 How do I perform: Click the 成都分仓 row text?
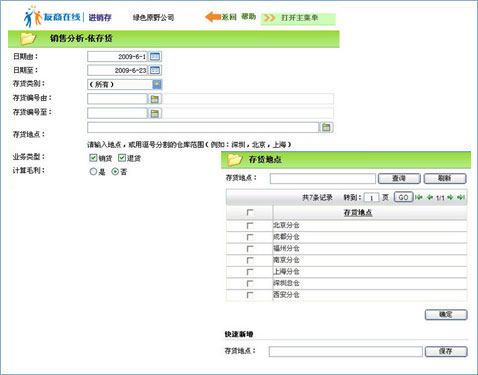point(286,237)
